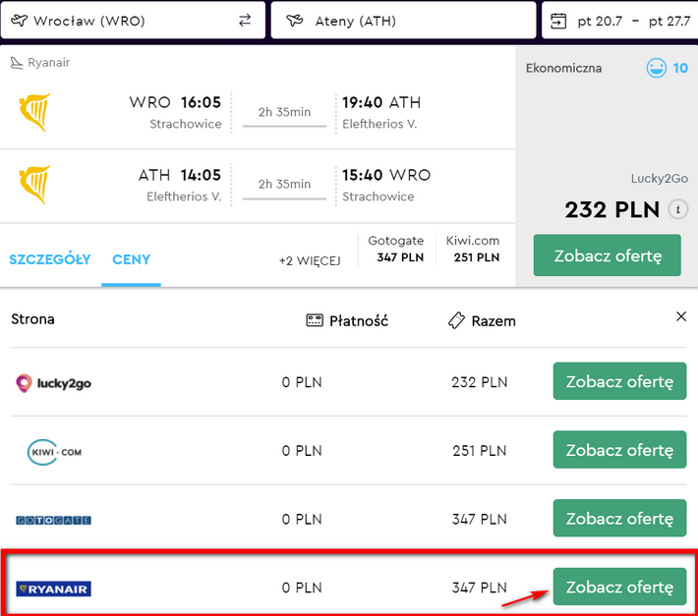Click the 232 PLN headline price
The width and height of the screenshot is (698, 616).
click(x=612, y=209)
